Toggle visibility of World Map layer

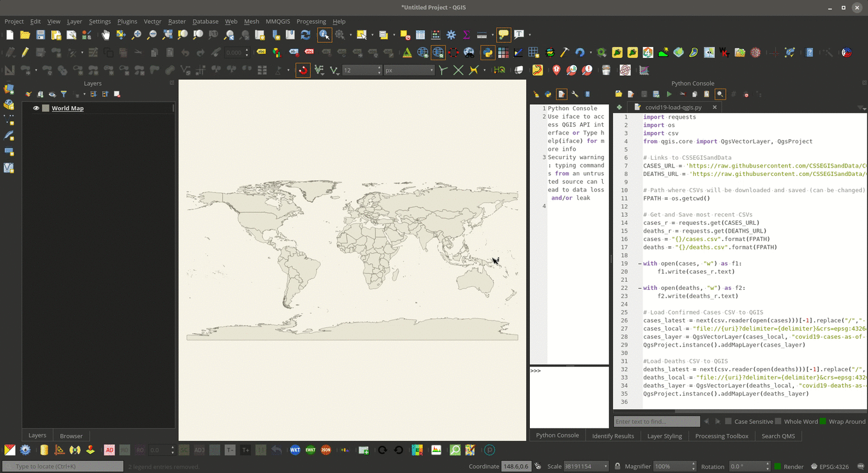coord(36,108)
